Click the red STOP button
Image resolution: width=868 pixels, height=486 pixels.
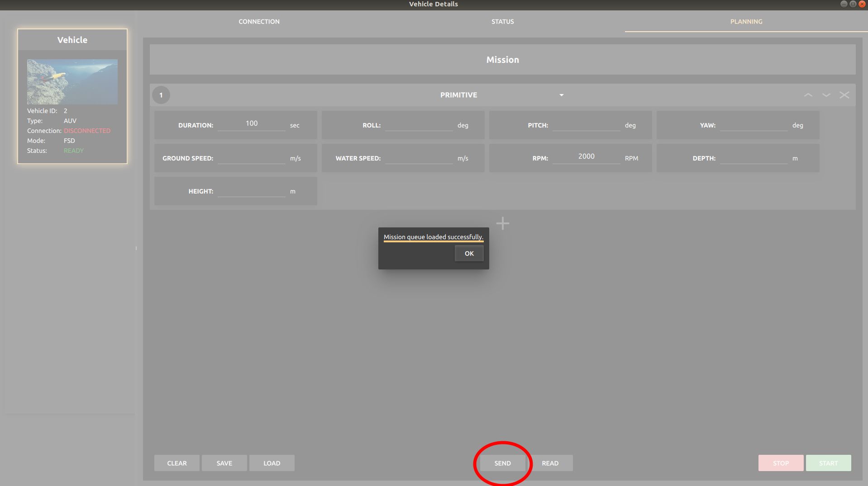click(781, 463)
